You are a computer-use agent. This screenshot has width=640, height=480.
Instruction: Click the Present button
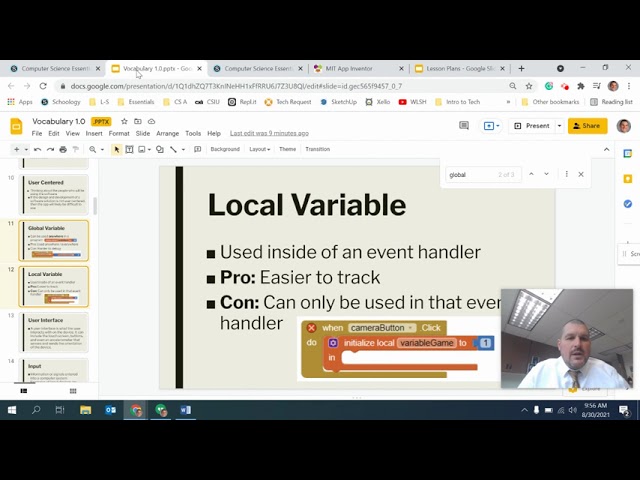pos(532,126)
